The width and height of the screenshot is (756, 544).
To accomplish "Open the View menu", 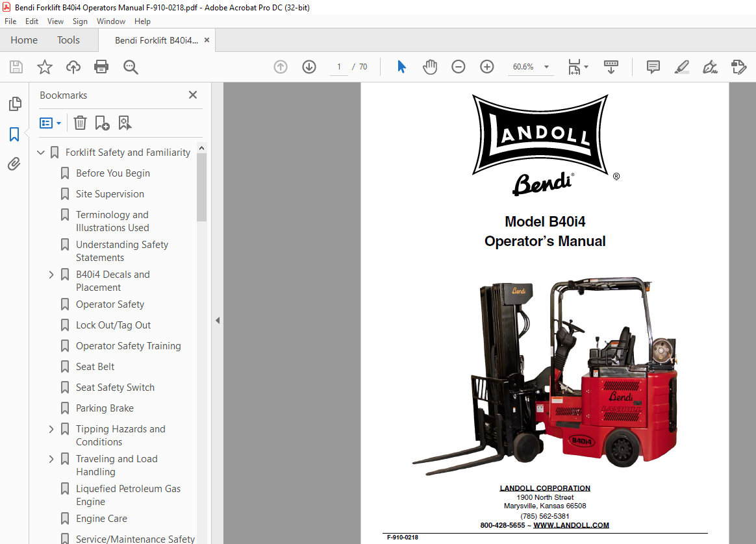I will click(x=55, y=21).
